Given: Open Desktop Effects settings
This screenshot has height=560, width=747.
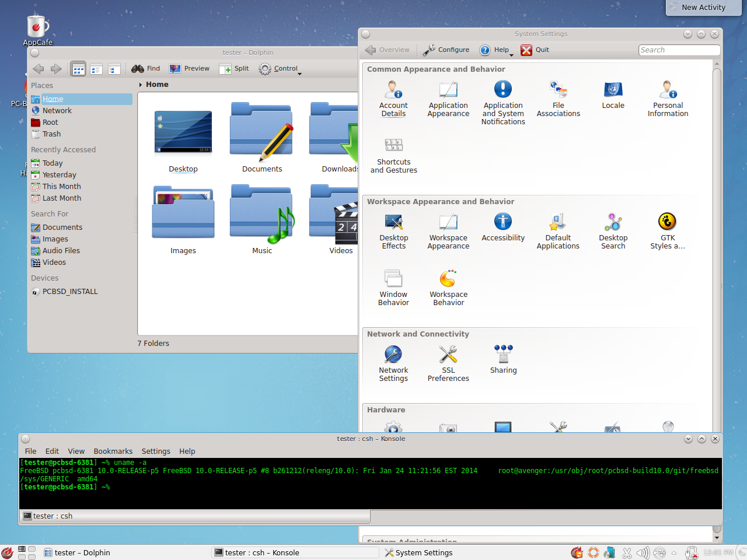Looking at the screenshot, I should click(394, 232).
